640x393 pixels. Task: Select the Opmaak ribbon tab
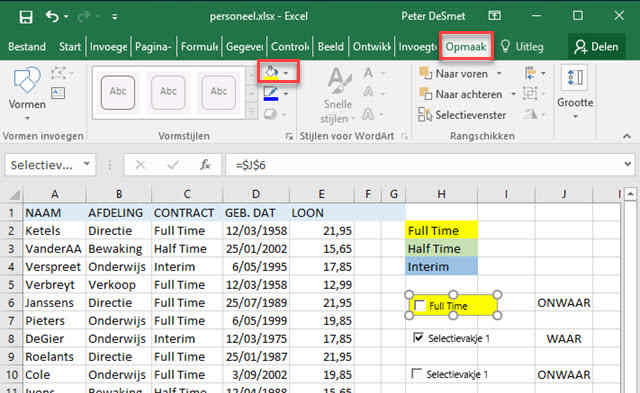tap(466, 47)
